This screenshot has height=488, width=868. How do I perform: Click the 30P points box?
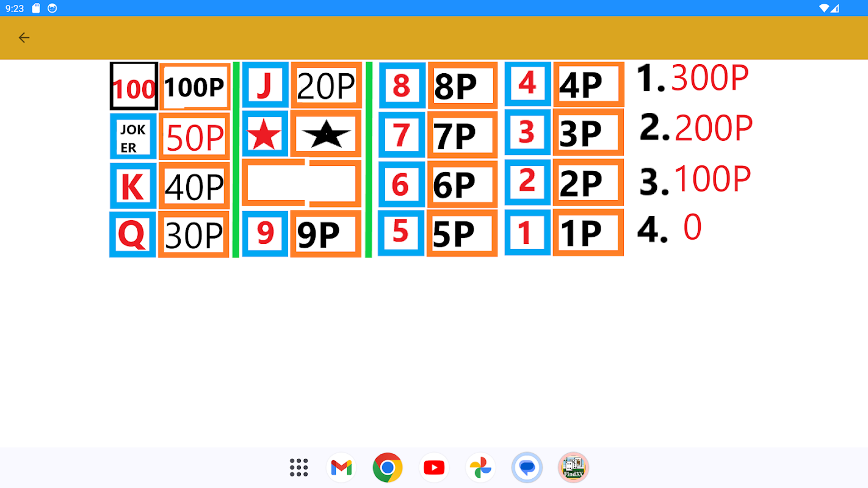193,234
